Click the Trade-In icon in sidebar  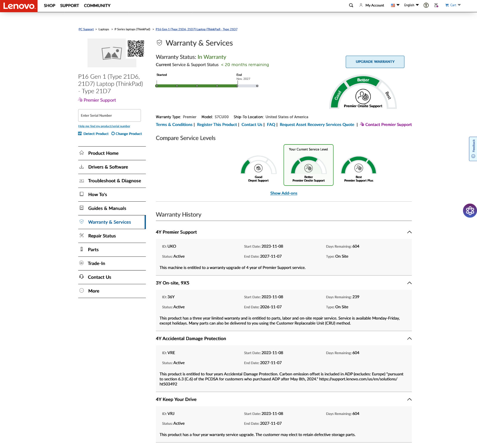click(x=82, y=263)
